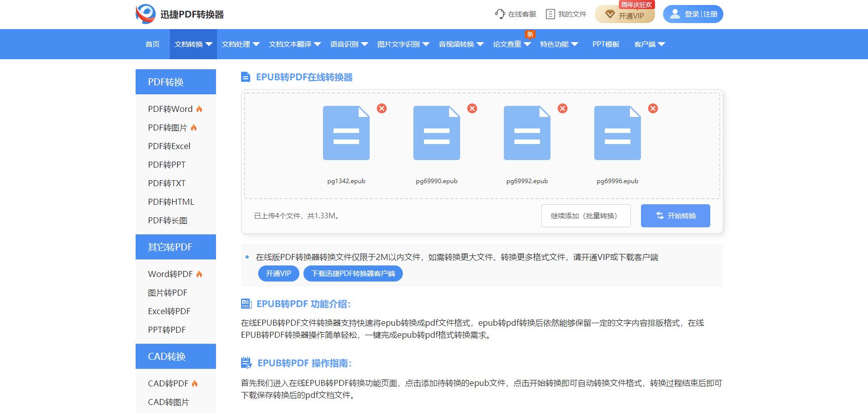Go to the 首页 nav item
Screen dimensions: 868x413
(x=153, y=44)
